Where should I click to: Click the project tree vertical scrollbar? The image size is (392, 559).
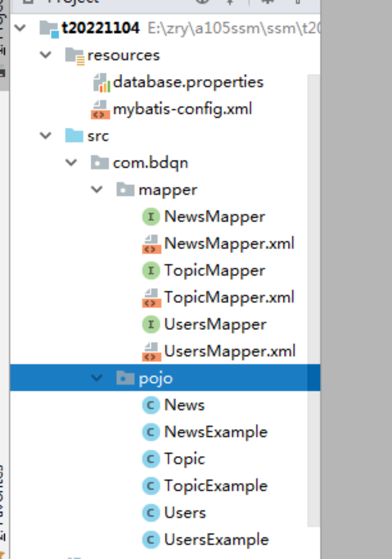[x=314, y=300]
